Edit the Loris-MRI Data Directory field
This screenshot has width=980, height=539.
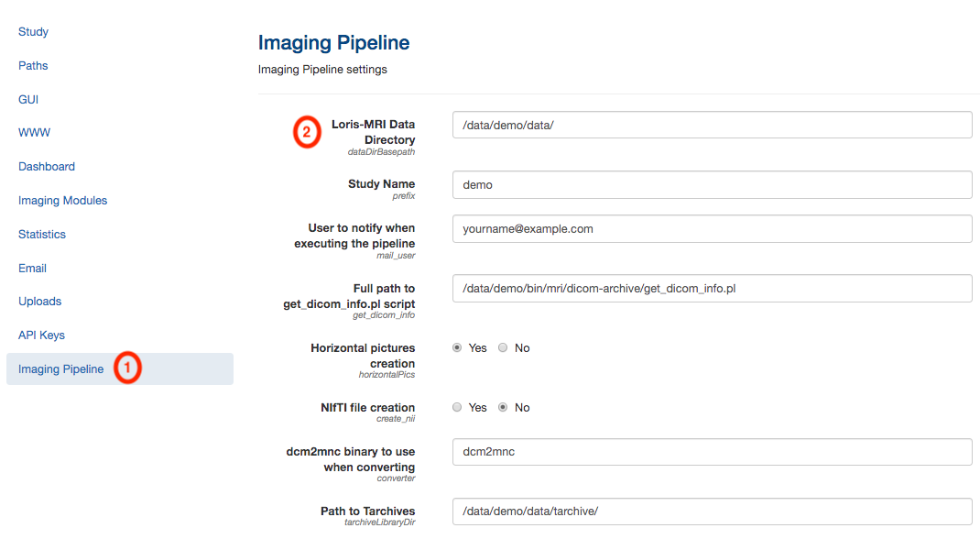click(x=712, y=125)
